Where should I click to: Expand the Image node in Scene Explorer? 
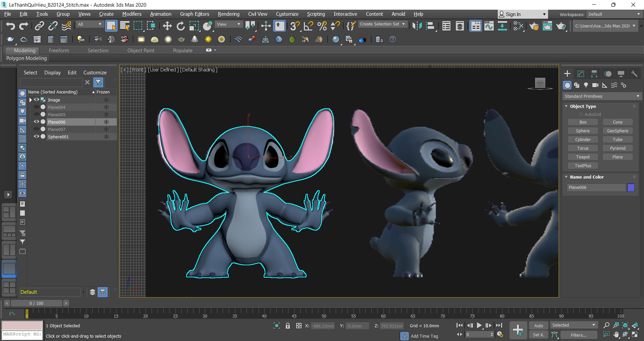pos(31,99)
